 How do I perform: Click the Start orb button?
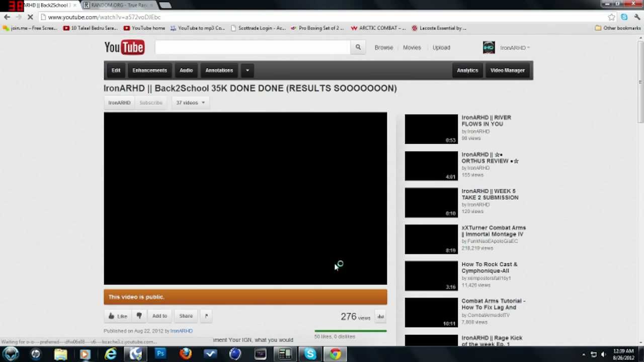pos(11,354)
